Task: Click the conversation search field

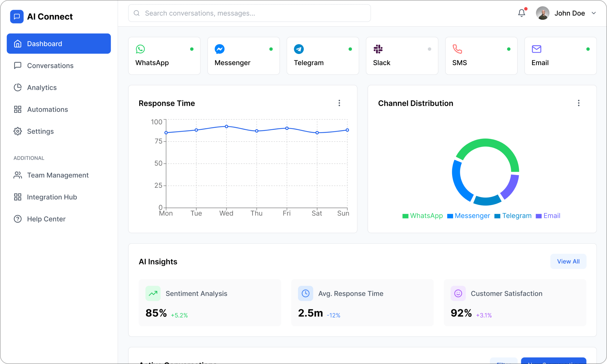Action: [x=249, y=13]
